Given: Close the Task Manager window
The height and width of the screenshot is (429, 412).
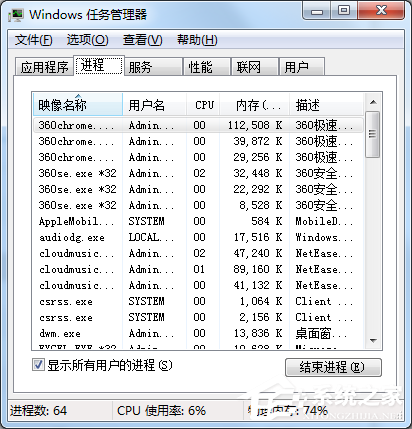Looking at the screenshot, I should (x=381, y=11).
